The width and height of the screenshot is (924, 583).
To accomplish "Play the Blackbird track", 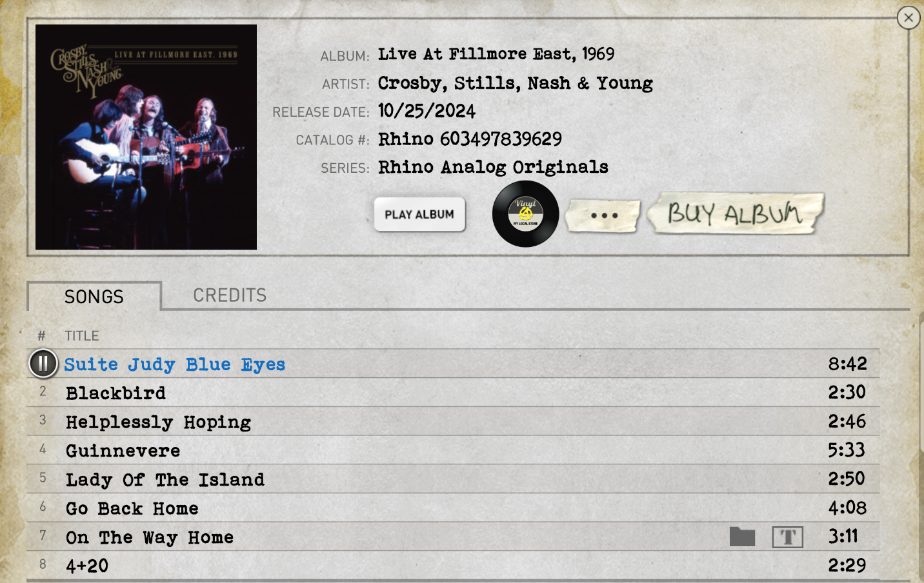I will coord(452,393).
